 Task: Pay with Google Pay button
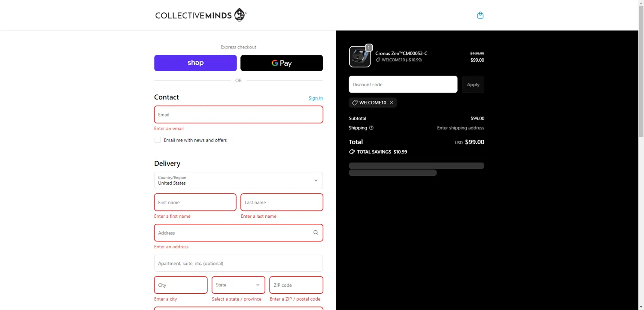[282, 63]
